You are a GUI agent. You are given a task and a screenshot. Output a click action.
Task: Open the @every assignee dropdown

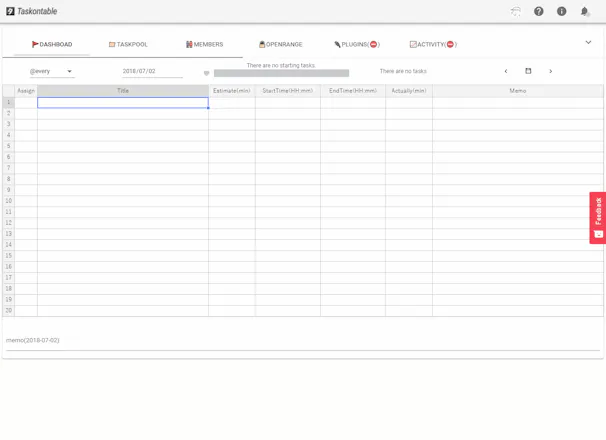(x=51, y=71)
